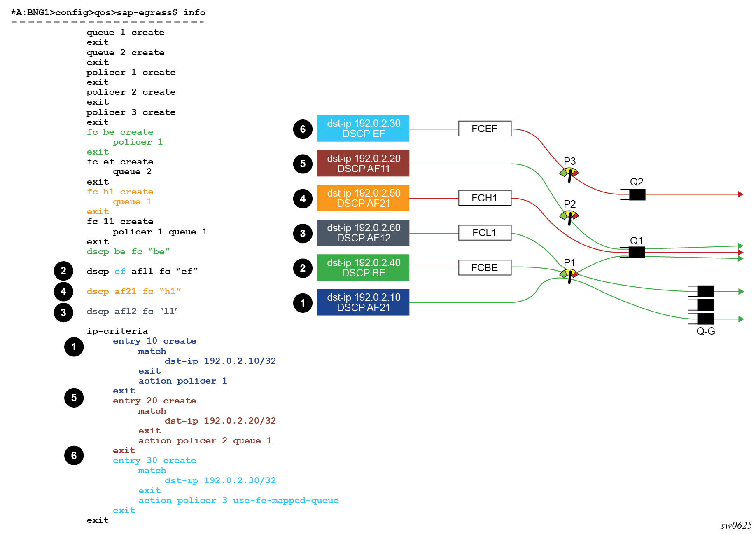Click the P2 policer gauge icon

tap(569, 217)
